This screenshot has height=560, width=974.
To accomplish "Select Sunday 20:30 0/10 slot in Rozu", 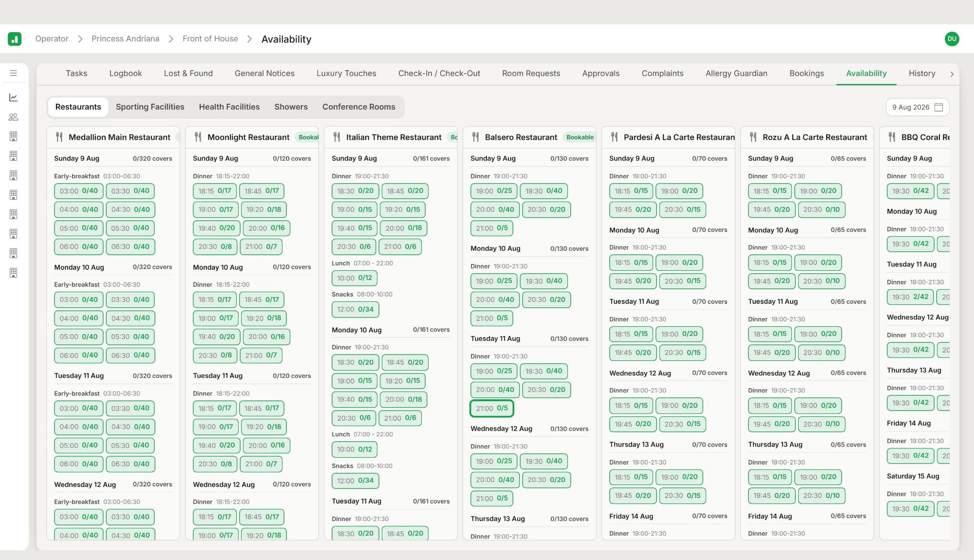I will pos(821,209).
